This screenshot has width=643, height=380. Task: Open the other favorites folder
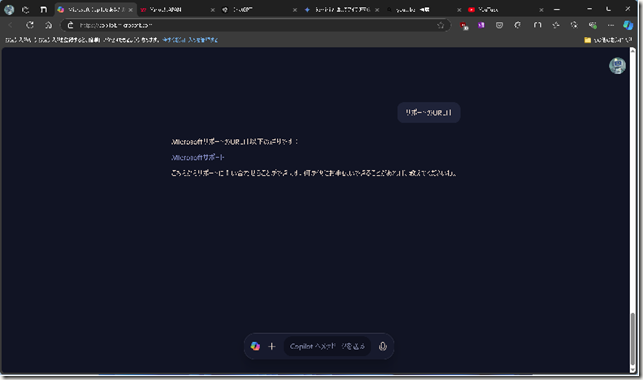point(608,40)
